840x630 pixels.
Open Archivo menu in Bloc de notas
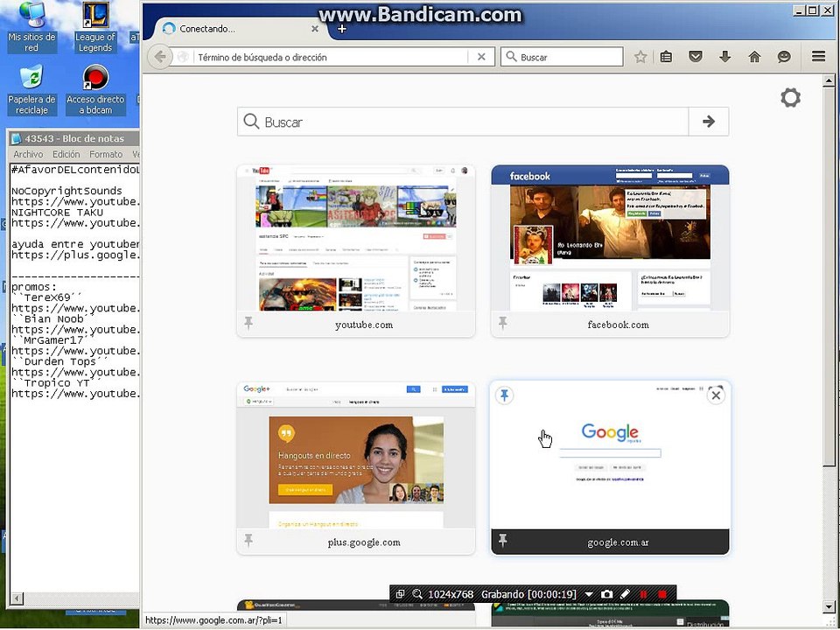click(x=28, y=154)
